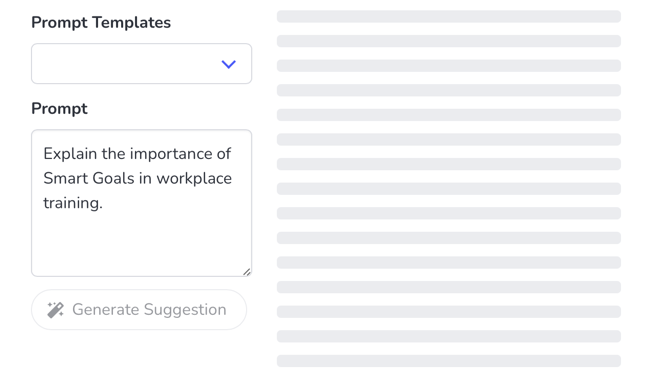Viewport: 652px width, 378px height.
Task: Open the Prompt Templates dropdown
Action: click(x=141, y=64)
